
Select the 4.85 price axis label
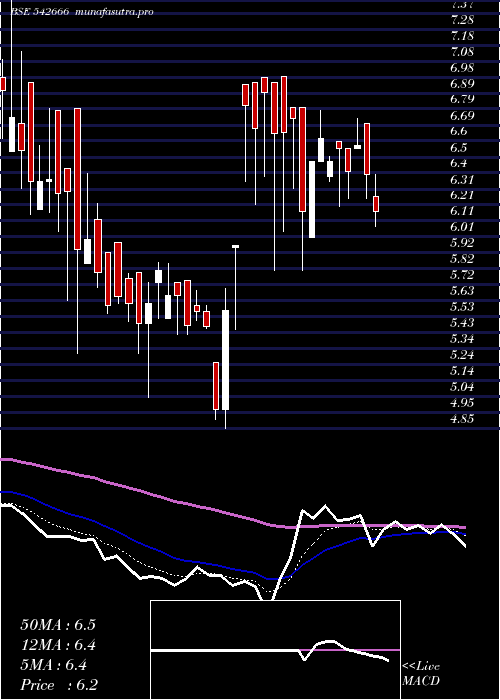click(x=462, y=419)
